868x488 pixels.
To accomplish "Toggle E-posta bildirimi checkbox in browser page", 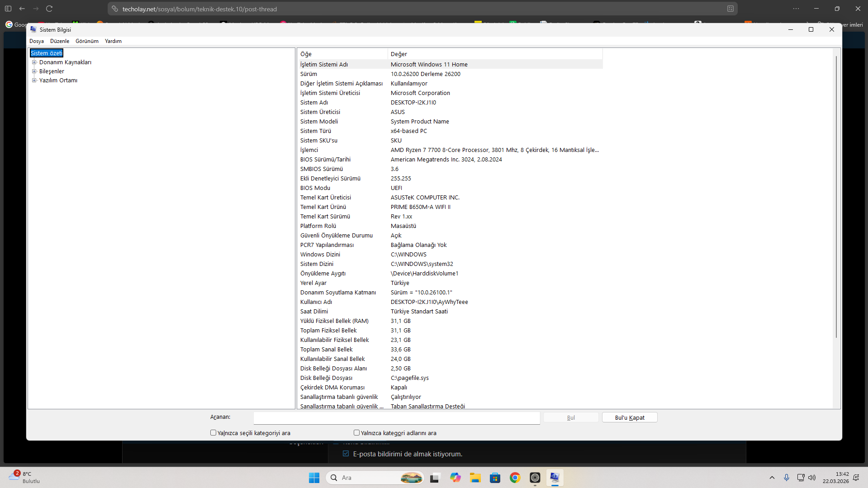I will tap(346, 454).
